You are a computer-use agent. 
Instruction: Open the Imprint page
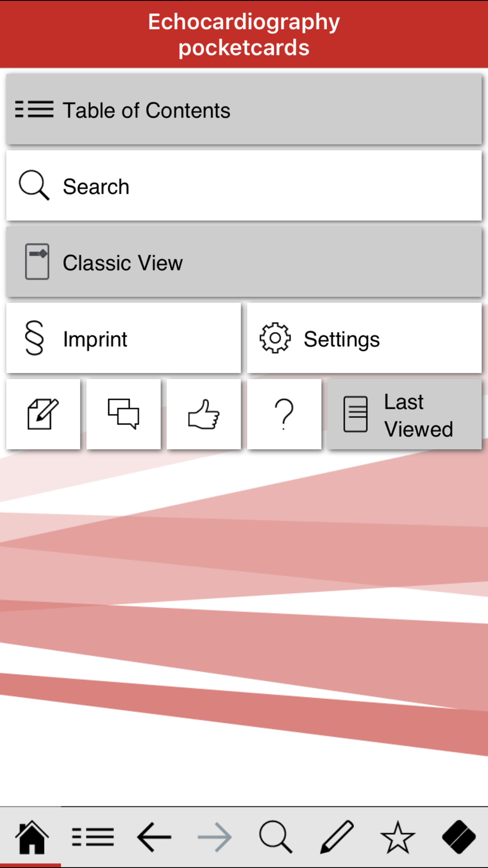pos(123,338)
